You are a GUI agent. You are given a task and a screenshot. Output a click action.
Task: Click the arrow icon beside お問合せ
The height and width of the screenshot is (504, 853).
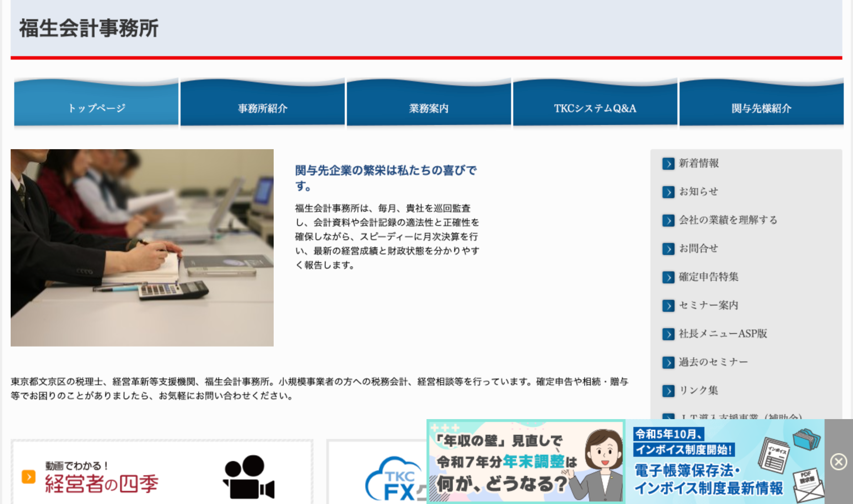point(668,249)
